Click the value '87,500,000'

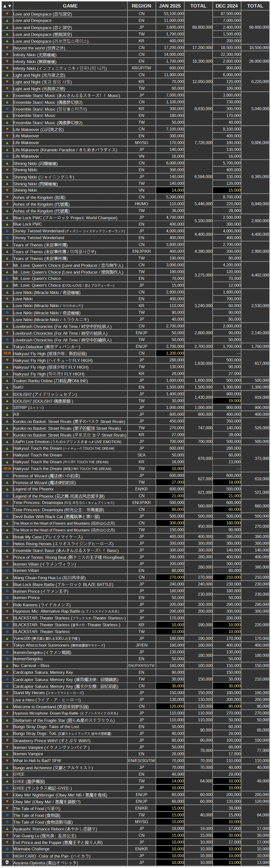231,14
